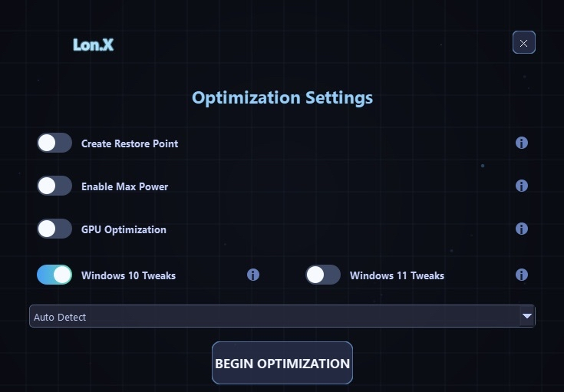Click the GPU Optimization label text
564x392 pixels.
[124, 229]
